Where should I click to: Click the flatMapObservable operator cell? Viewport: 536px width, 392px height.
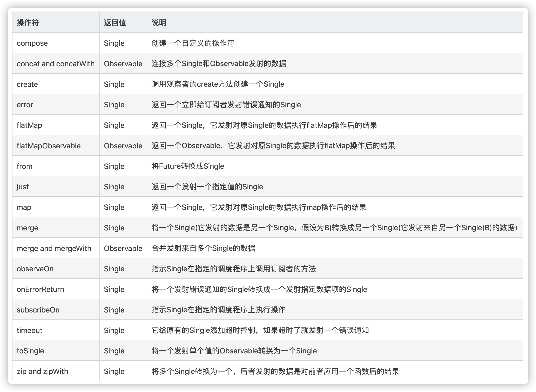point(49,146)
